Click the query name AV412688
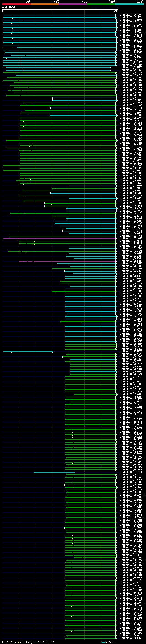146x644 pixels. coord(8,8)
